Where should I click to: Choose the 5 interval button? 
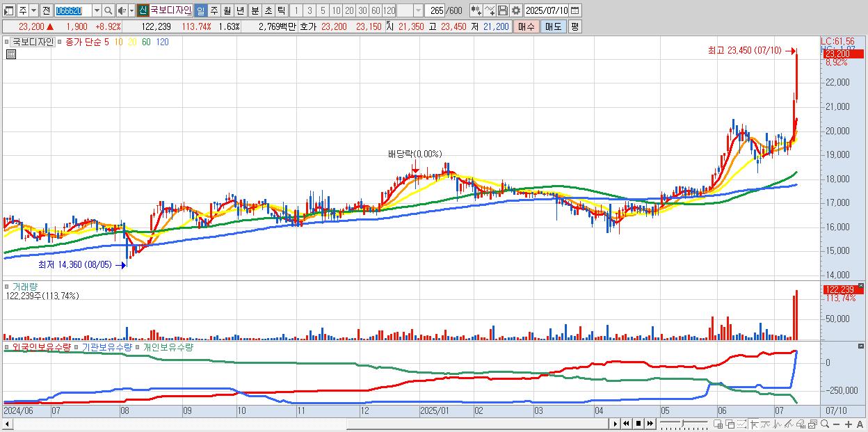click(323, 10)
